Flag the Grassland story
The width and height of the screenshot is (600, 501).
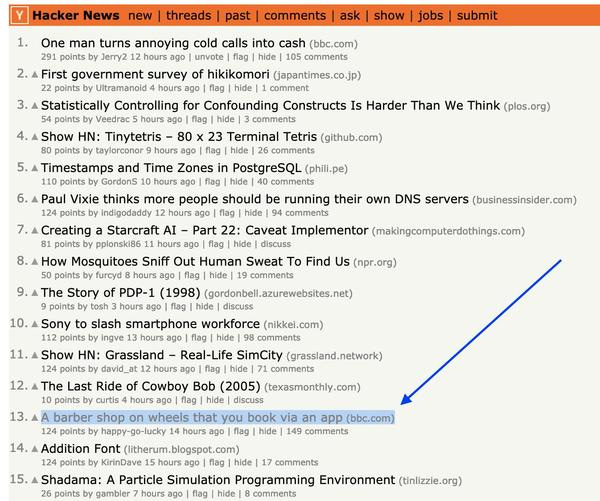point(212,369)
